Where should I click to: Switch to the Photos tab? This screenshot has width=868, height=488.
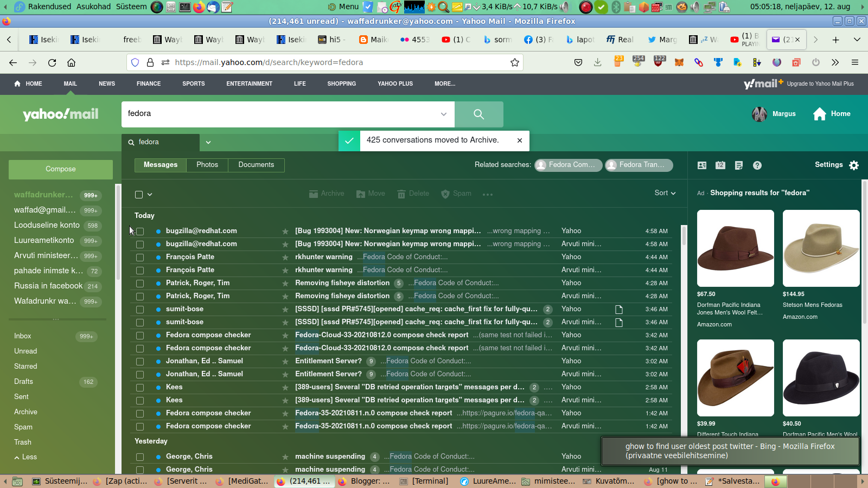207,165
